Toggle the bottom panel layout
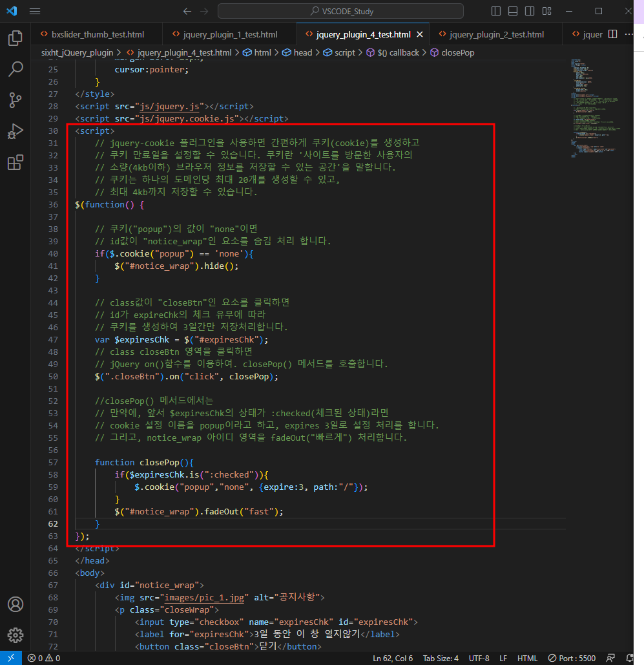 point(513,11)
